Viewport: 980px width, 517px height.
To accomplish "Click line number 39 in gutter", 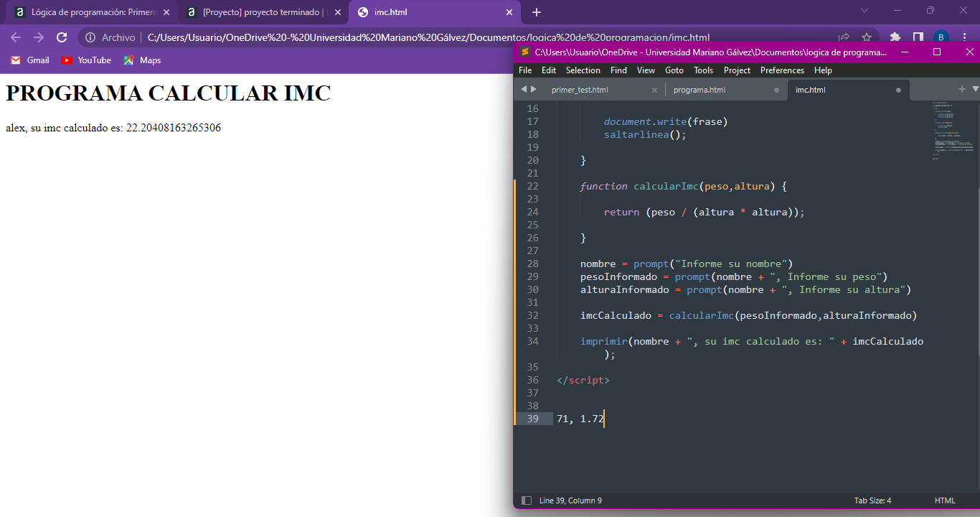I will pos(532,419).
